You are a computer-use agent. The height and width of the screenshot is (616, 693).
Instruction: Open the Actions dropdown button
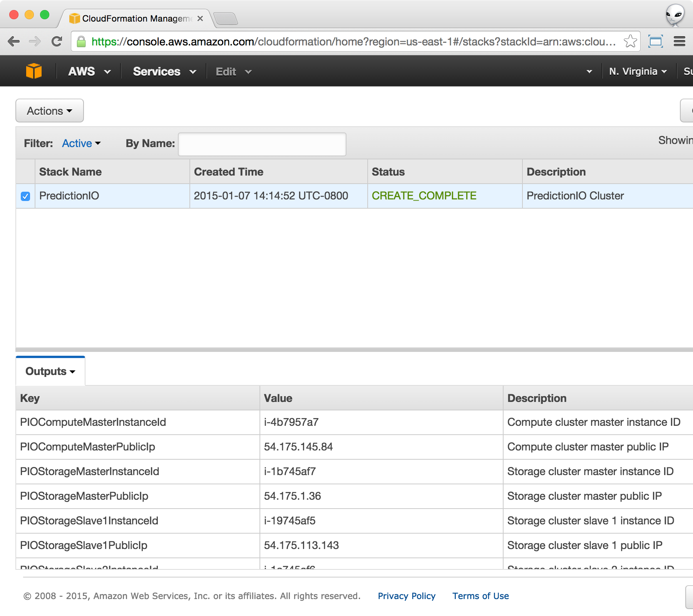50,111
